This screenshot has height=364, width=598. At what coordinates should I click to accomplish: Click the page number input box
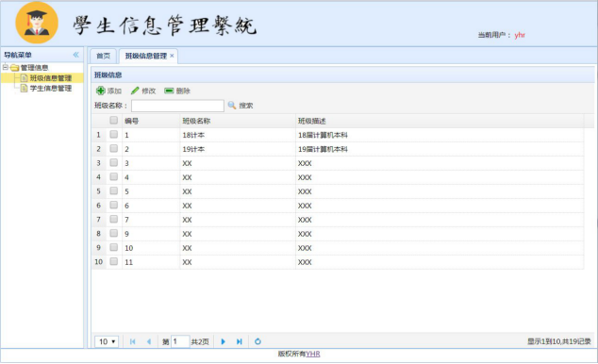(180, 342)
